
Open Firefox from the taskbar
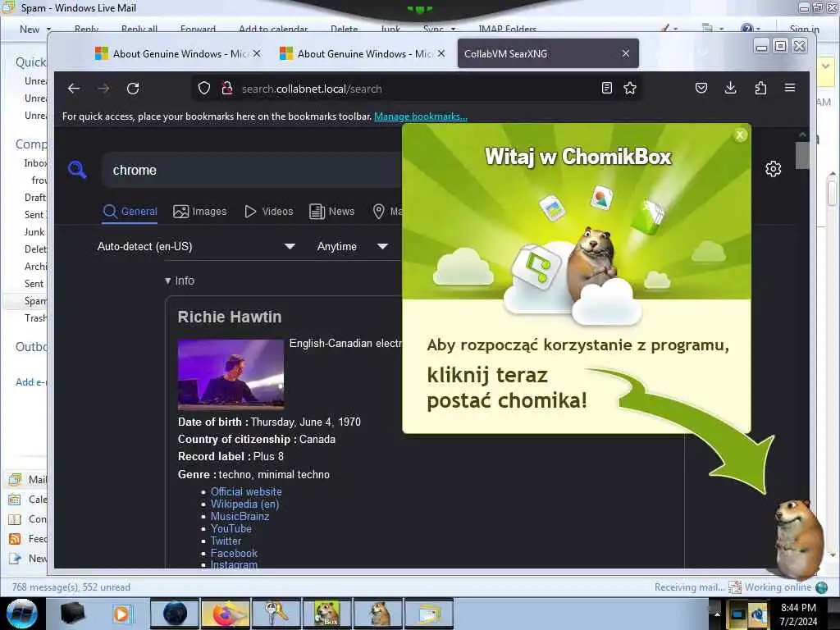coord(226,614)
